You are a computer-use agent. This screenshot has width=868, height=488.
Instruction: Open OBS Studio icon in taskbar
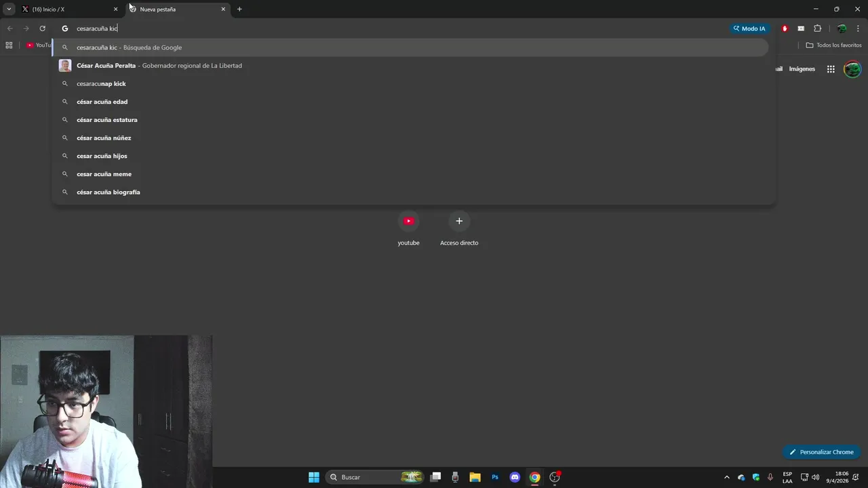(555, 477)
